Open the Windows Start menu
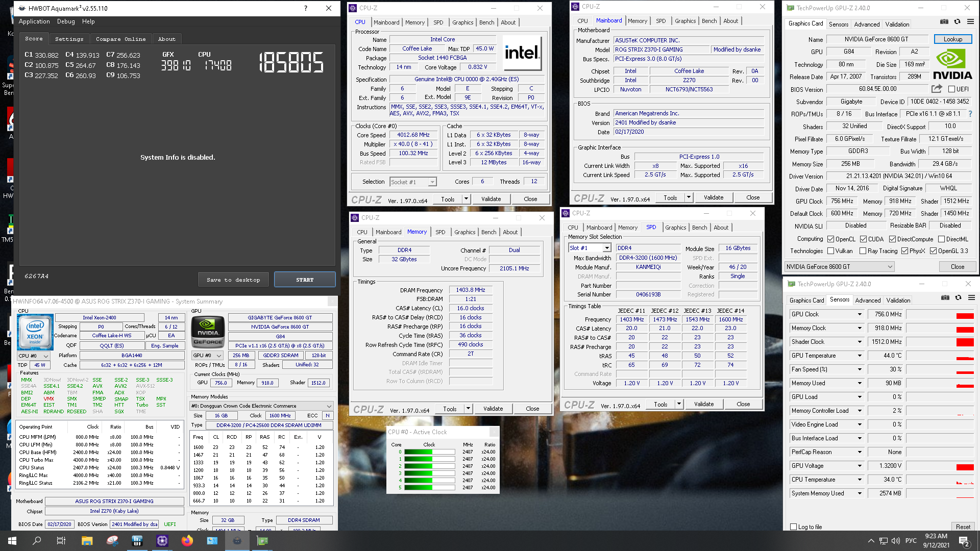The height and width of the screenshot is (551, 980). coord(12,541)
